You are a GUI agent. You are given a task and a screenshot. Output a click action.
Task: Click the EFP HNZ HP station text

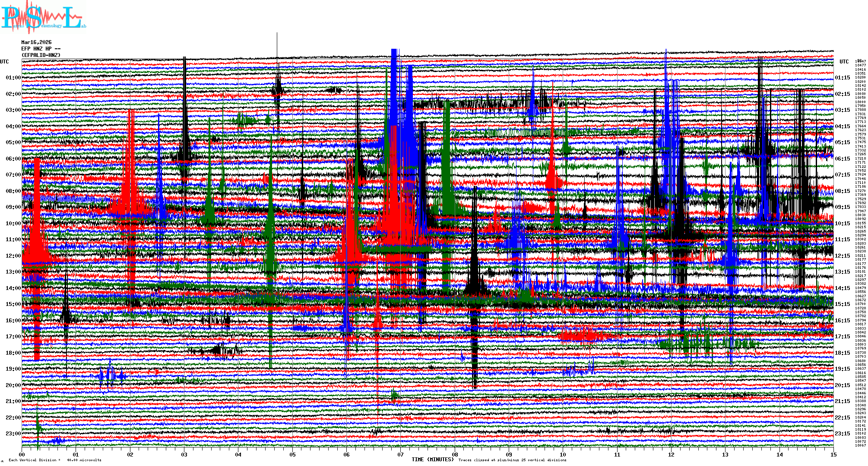41,49
